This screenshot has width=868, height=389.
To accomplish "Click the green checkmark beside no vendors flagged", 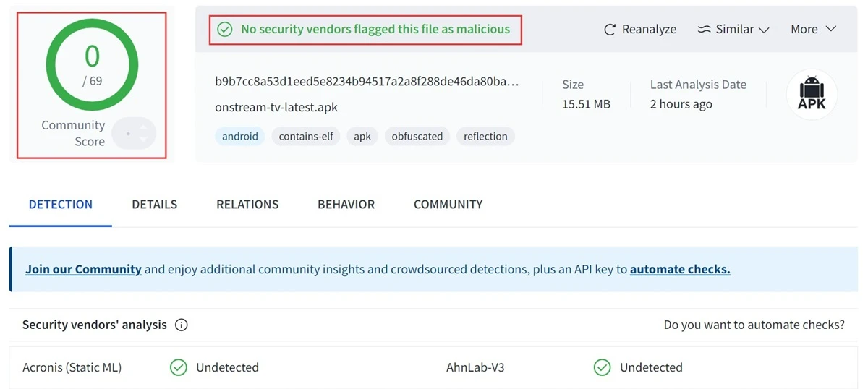I will click(225, 30).
